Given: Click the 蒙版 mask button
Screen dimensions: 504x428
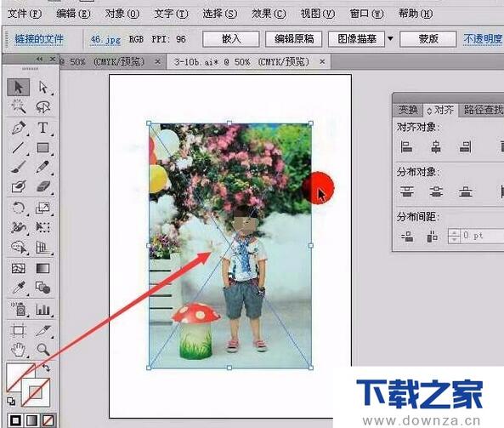Looking at the screenshot, I should point(428,39).
